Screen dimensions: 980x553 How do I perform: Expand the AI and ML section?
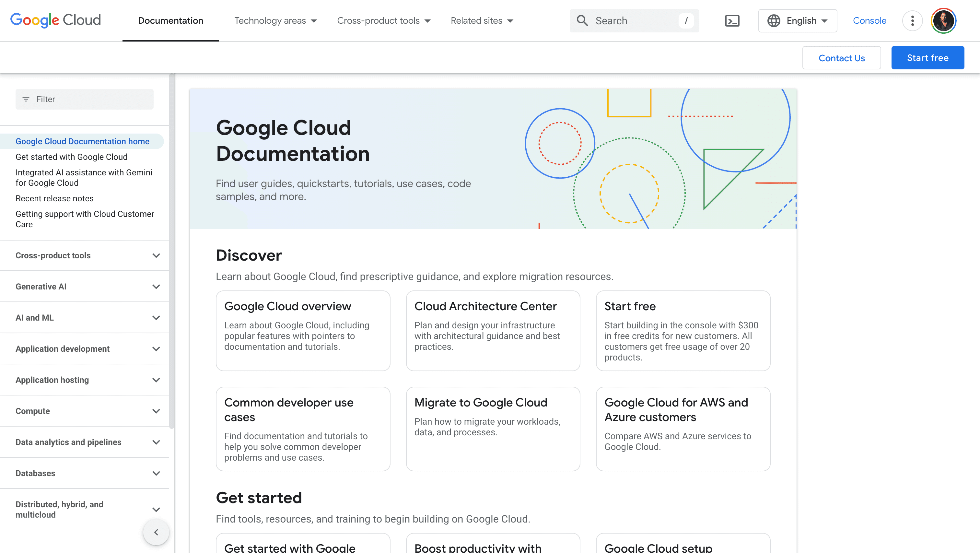point(85,318)
